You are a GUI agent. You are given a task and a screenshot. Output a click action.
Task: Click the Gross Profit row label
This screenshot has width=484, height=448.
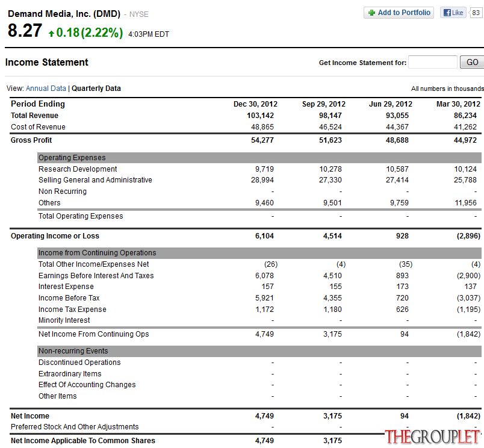click(31, 140)
